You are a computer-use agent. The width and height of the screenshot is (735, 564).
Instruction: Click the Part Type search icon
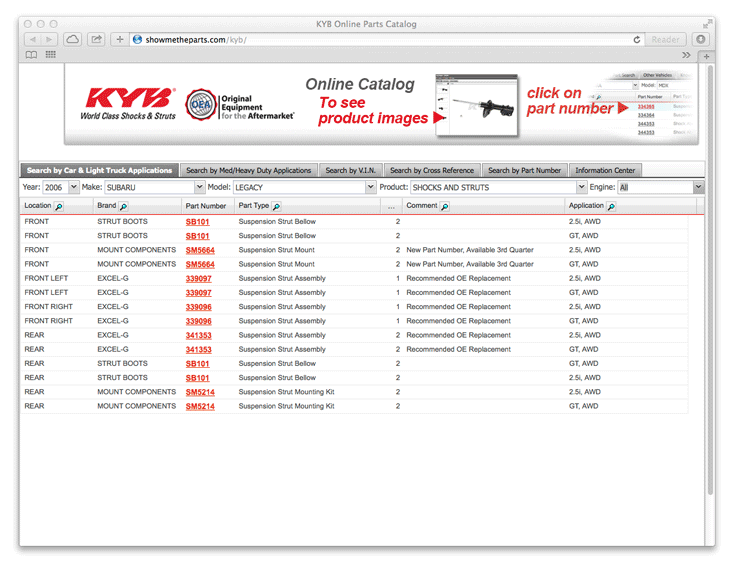pos(276,206)
